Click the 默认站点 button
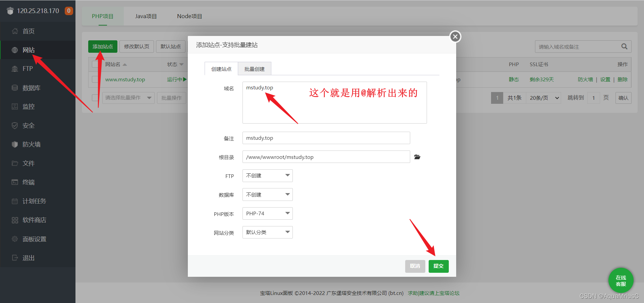The image size is (644, 303). (x=171, y=46)
